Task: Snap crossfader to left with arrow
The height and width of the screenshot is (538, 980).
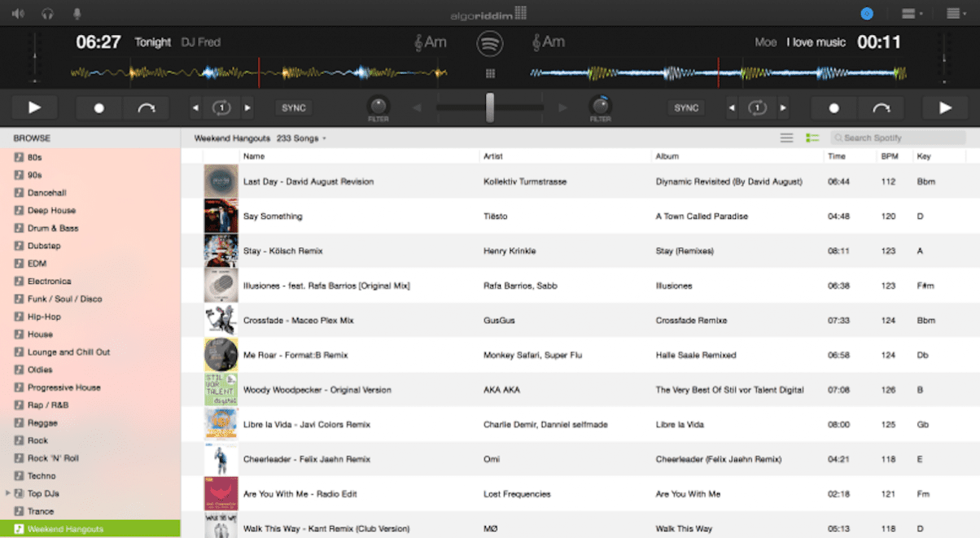Action: tap(417, 107)
